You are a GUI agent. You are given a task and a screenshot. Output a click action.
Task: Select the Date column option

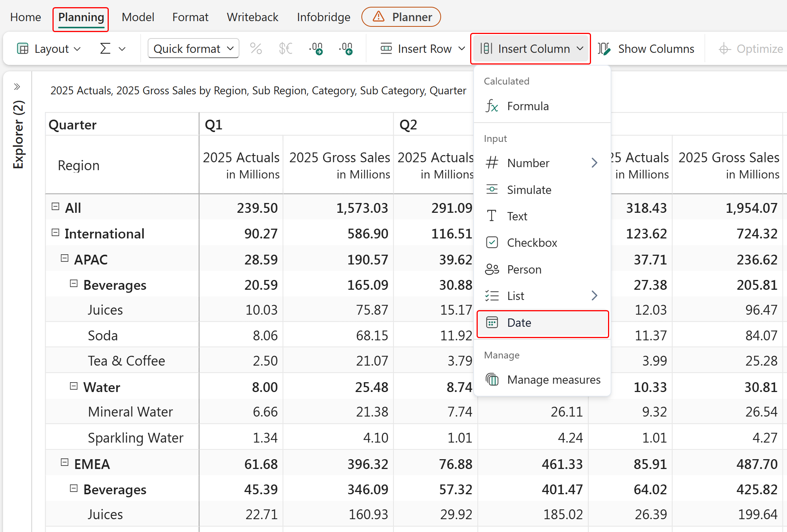(x=542, y=323)
